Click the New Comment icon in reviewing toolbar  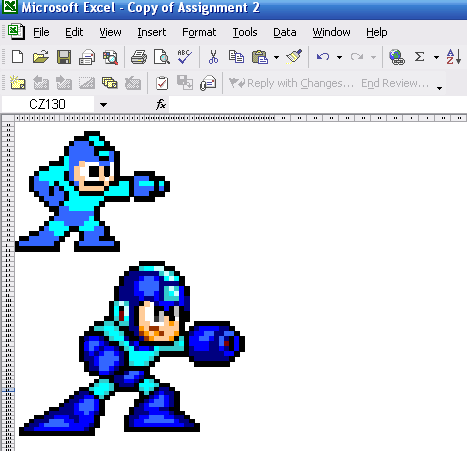pyautogui.click(x=17, y=83)
